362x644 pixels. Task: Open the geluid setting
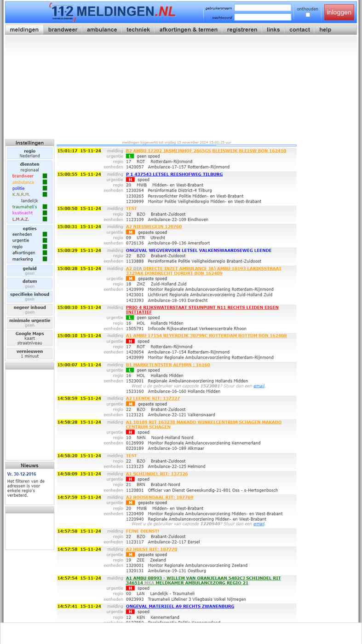point(29,271)
